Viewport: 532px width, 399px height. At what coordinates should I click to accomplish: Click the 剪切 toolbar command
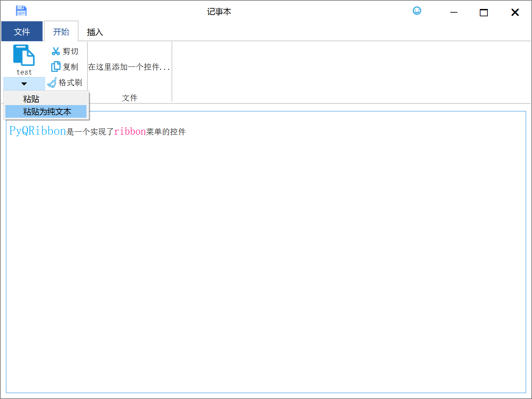pos(70,51)
